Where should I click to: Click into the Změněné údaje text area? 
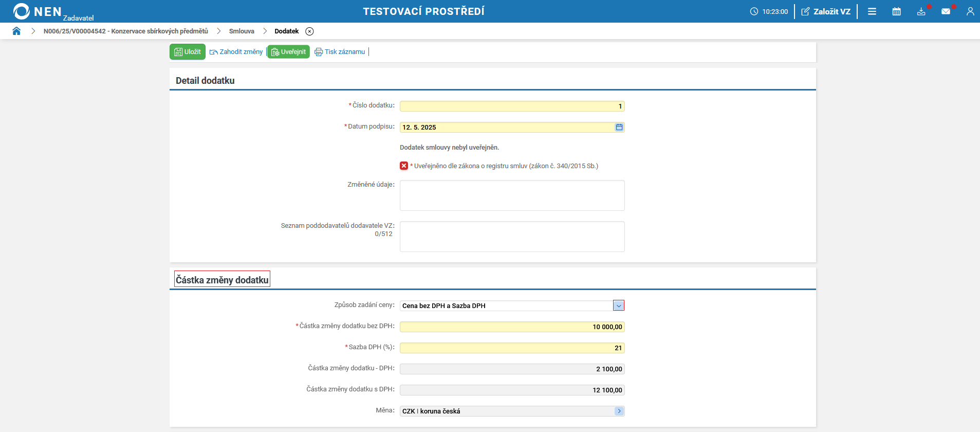click(x=512, y=195)
